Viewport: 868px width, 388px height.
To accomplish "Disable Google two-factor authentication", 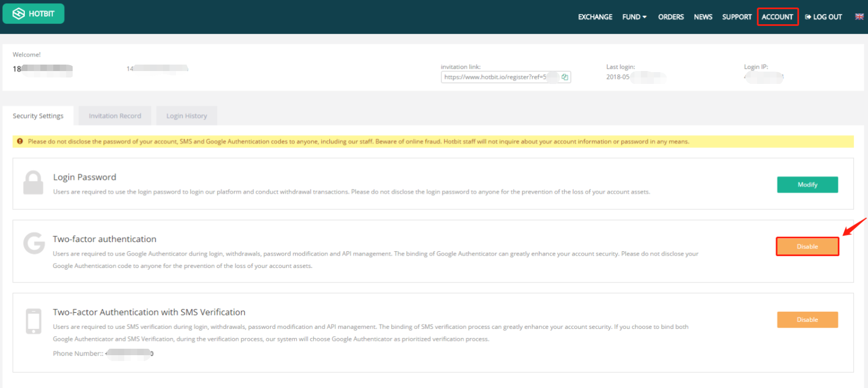I will (x=807, y=246).
